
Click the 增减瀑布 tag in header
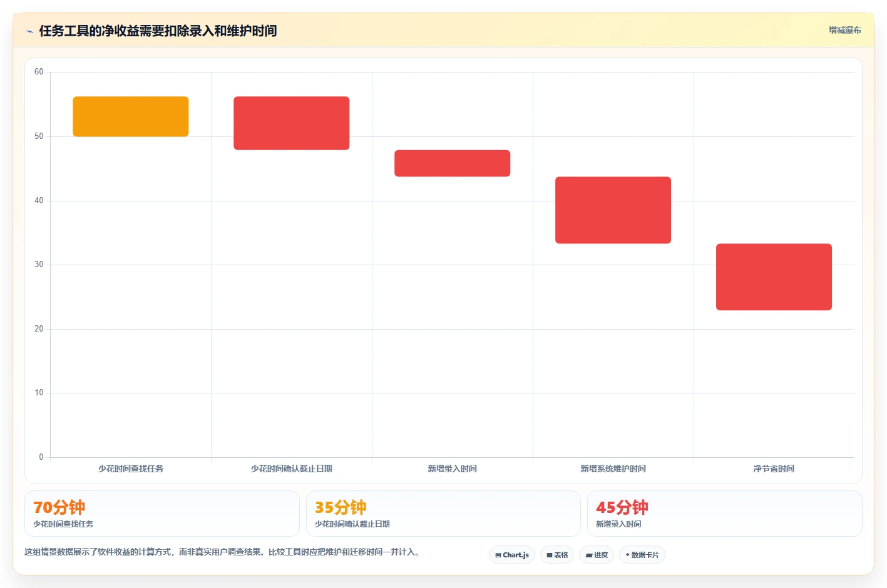pyautogui.click(x=844, y=30)
